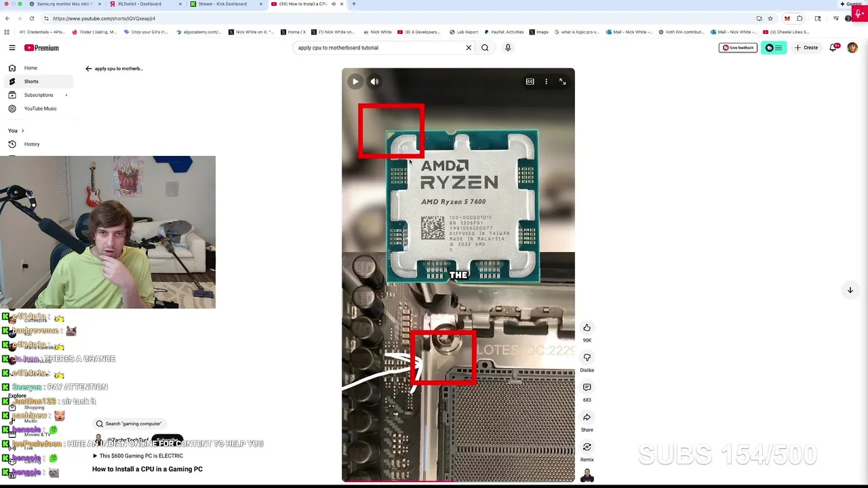Reload the current page
868x488 pixels.
coord(32,18)
